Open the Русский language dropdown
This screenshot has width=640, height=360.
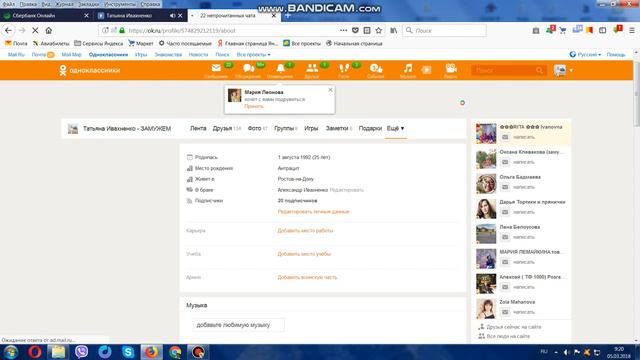tap(585, 54)
